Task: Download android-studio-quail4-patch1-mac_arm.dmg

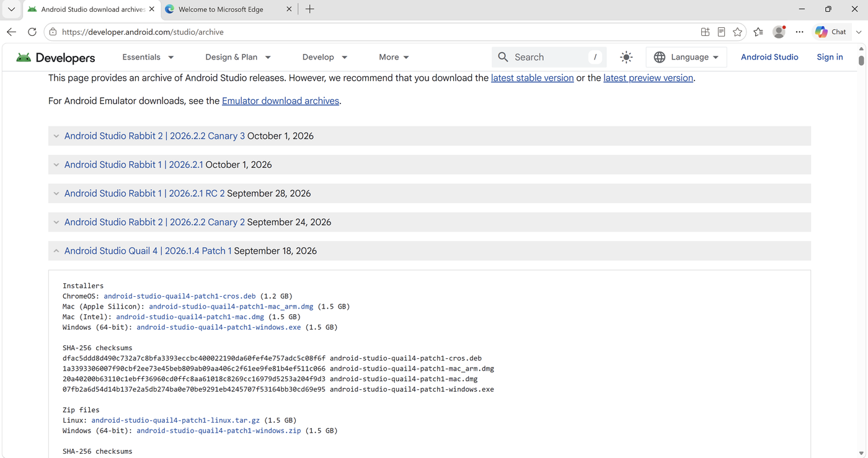Action: coord(231,307)
